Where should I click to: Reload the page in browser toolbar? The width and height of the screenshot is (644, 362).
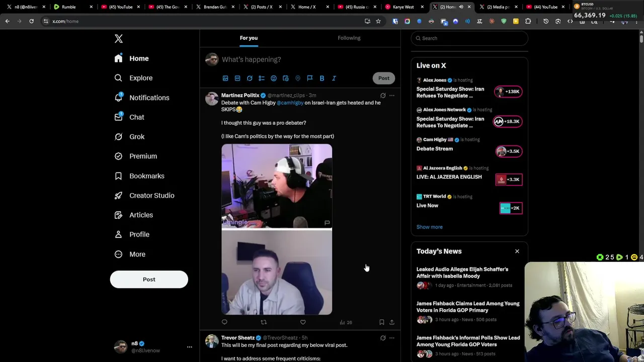[x=31, y=21]
